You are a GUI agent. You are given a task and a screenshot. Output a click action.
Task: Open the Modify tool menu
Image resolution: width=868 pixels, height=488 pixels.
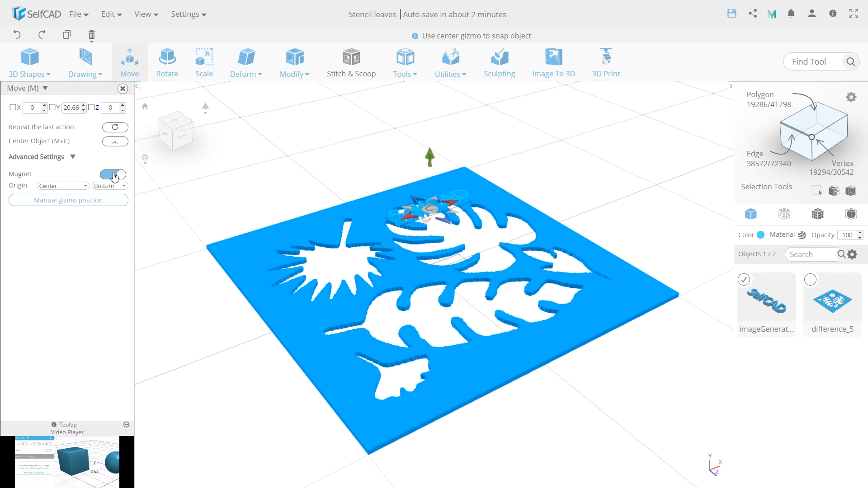(295, 63)
